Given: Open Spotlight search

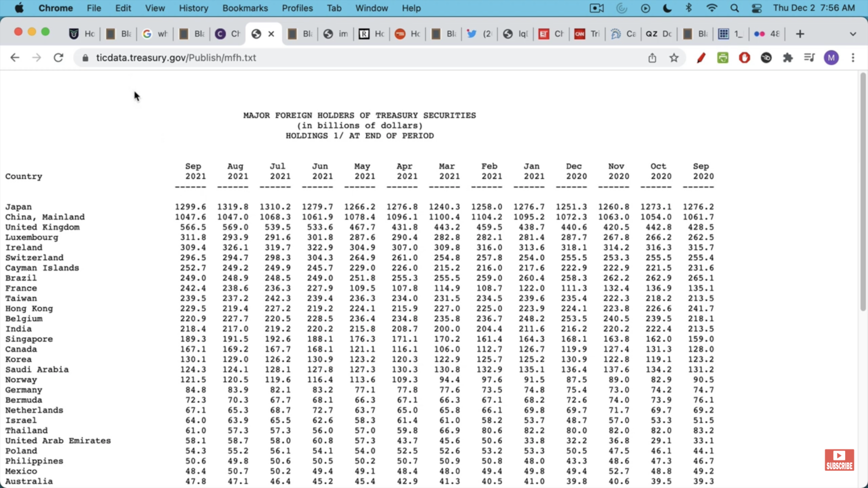Looking at the screenshot, I should [735, 8].
